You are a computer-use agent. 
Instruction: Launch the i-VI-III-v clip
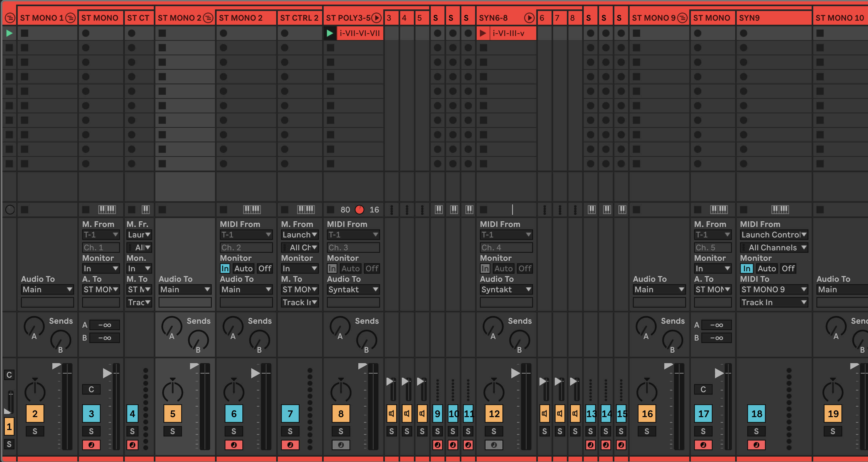pyautogui.click(x=483, y=33)
